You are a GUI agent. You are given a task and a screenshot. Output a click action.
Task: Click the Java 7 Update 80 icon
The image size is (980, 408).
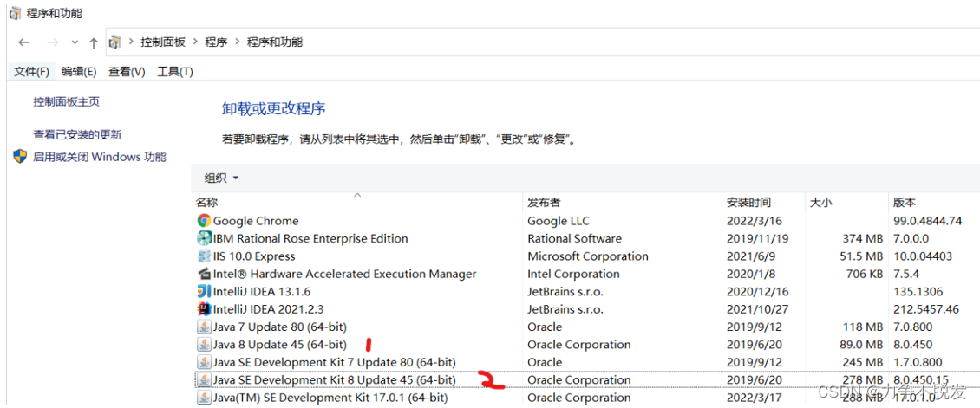(x=204, y=327)
